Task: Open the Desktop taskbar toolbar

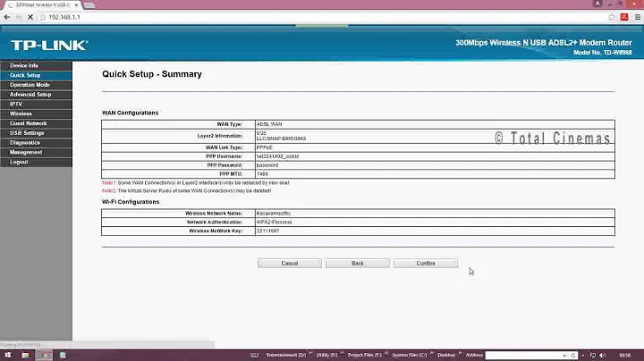Action: pyautogui.click(x=446, y=356)
